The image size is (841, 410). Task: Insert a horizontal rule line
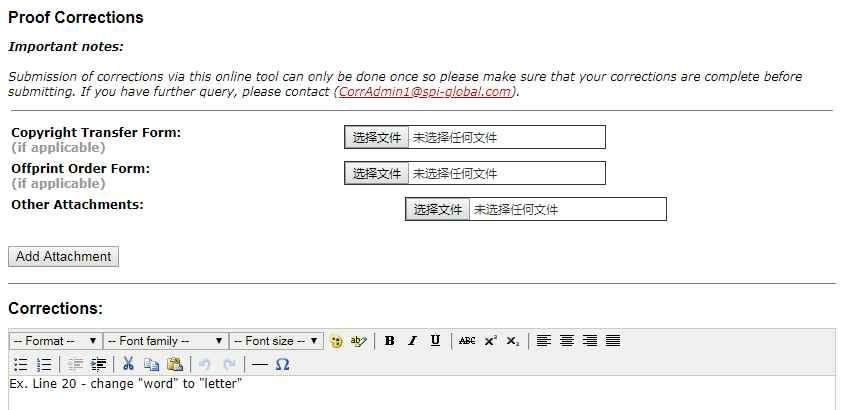260,365
